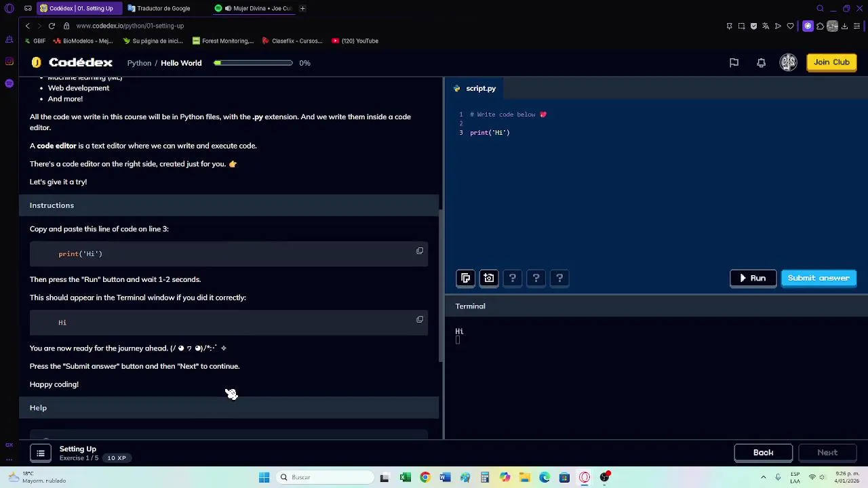Focus the address bar URL field
This screenshot has height=488, width=868.
pos(130,26)
